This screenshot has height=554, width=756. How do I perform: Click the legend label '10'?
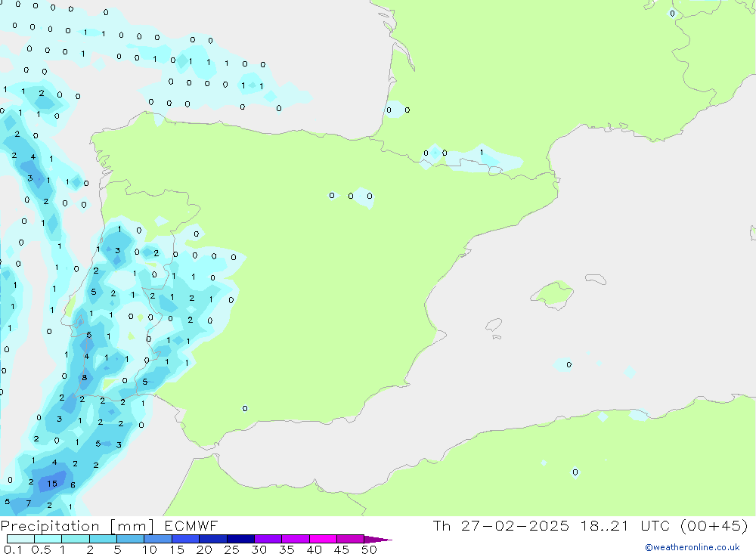(x=149, y=549)
